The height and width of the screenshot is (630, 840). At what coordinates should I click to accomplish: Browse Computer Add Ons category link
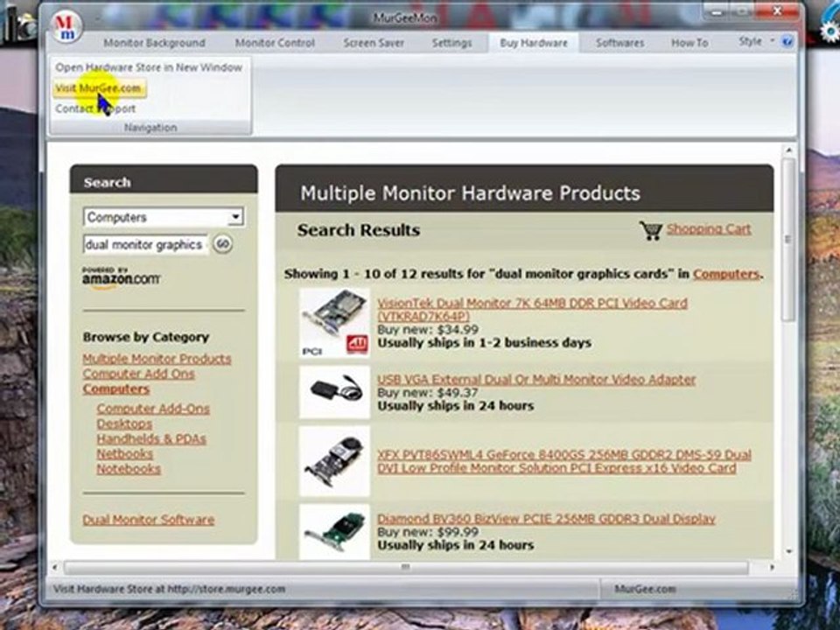coord(138,374)
